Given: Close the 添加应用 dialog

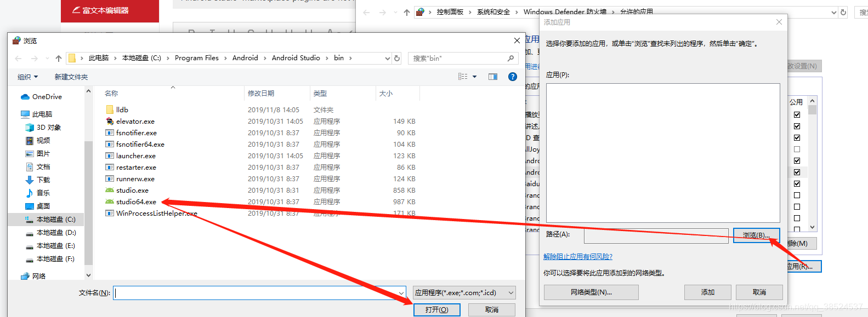Looking at the screenshot, I should [x=779, y=22].
